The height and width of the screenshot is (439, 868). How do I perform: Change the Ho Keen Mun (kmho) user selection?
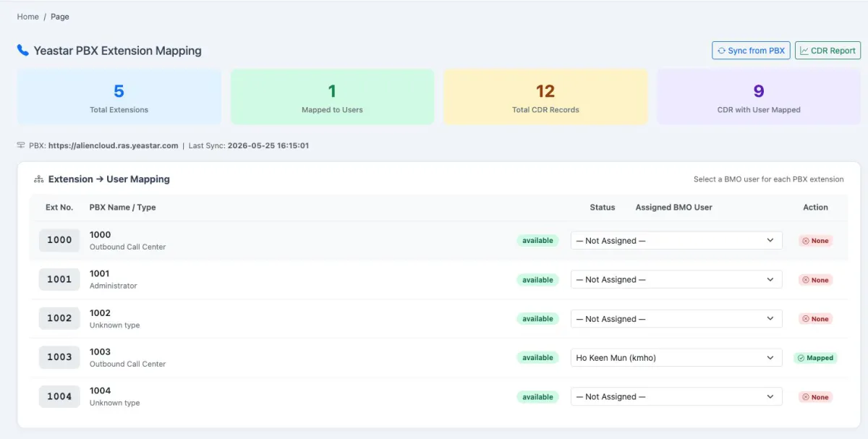pos(676,358)
